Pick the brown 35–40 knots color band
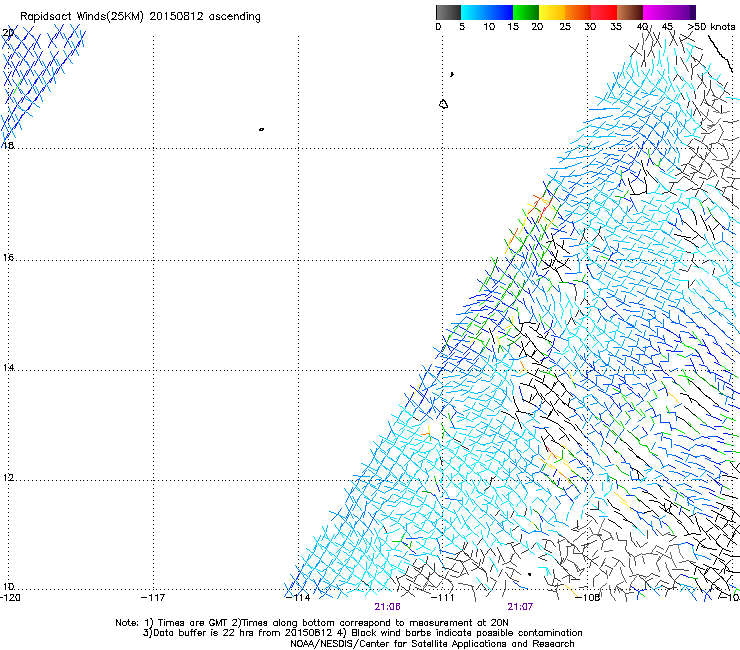This screenshot has width=740, height=650. (630, 12)
